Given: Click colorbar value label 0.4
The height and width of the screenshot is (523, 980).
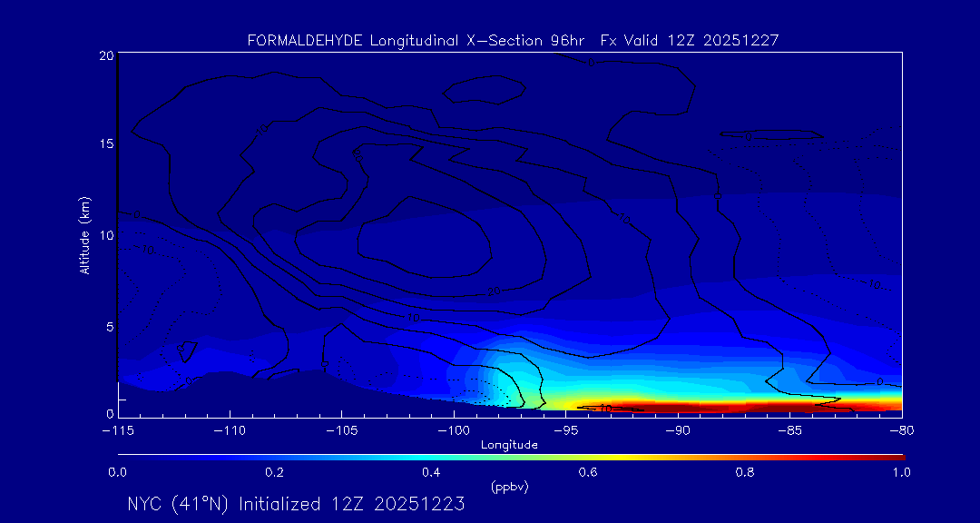Looking at the screenshot, I should [431, 472].
